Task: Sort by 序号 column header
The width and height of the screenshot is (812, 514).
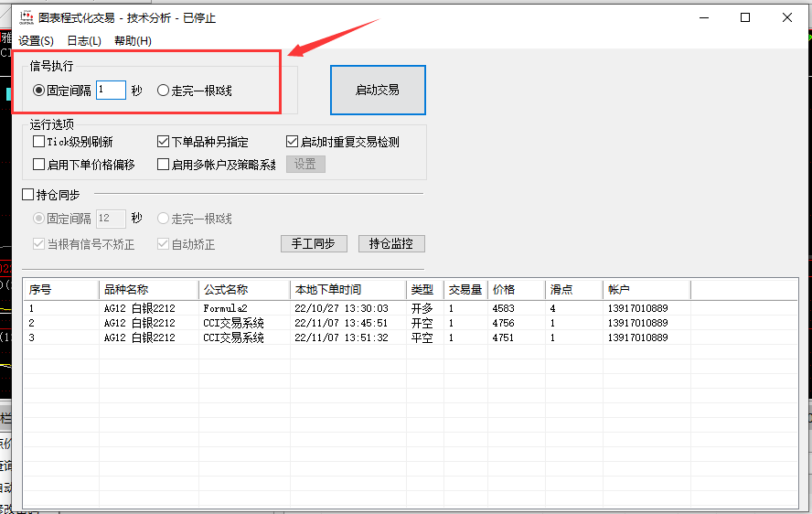Action: point(61,290)
